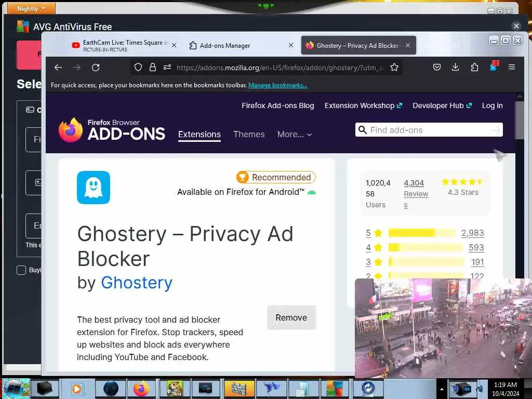Click the 4-star rating bar
This screenshot has height=399, width=532.
pyautogui.click(x=425, y=247)
